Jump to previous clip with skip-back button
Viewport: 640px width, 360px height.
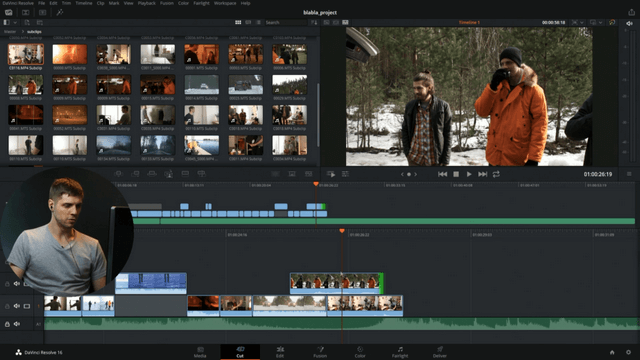[442, 174]
